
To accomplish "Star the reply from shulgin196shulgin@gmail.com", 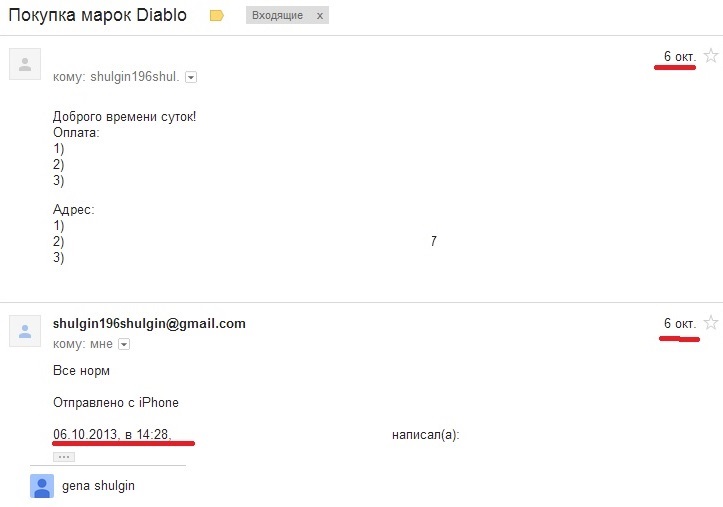I will pyautogui.click(x=711, y=323).
